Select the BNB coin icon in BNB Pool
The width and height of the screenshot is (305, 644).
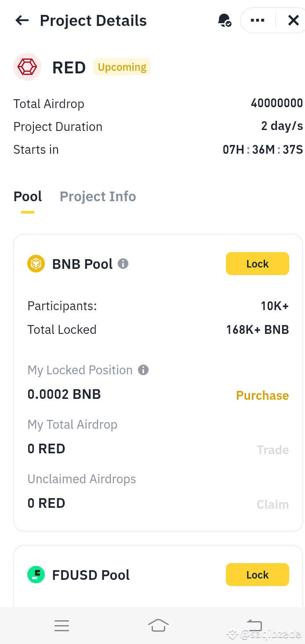[36, 264]
